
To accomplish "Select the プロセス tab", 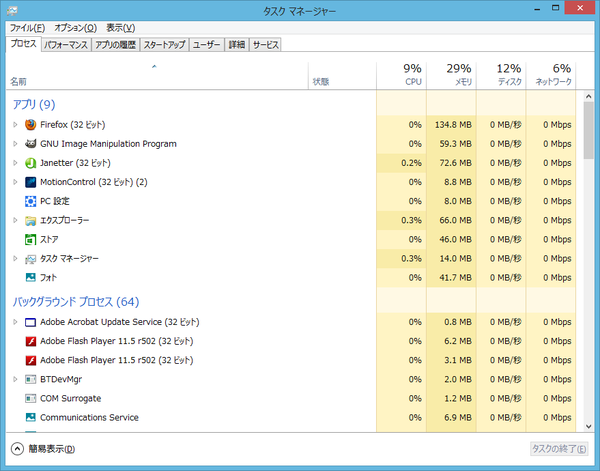I will [x=23, y=44].
